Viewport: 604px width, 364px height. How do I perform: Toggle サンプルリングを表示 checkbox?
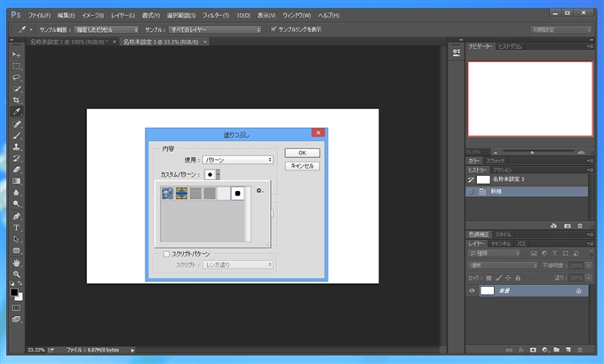pyautogui.click(x=274, y=29)
